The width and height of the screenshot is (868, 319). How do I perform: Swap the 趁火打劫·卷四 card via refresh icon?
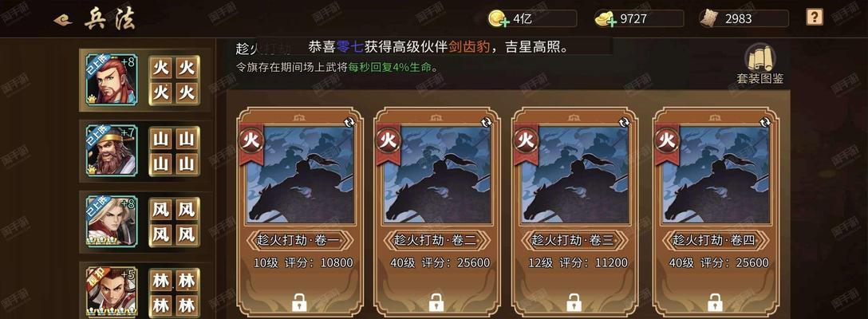pos(766,123)
